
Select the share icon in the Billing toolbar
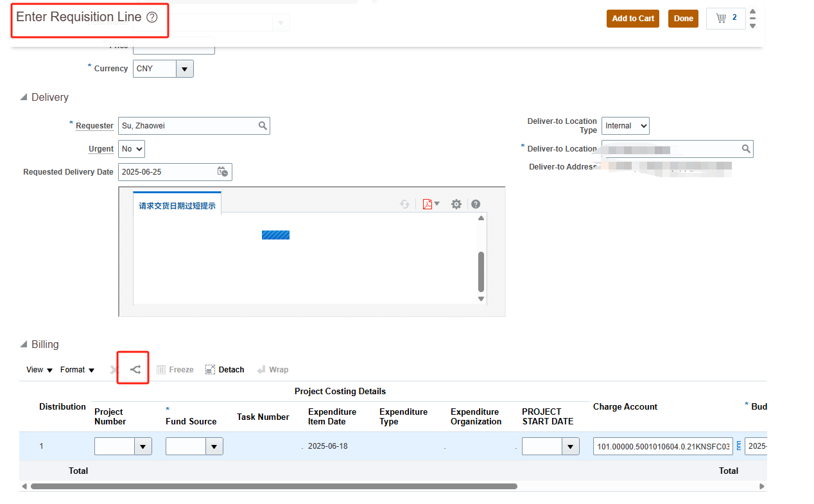point(134,369)
